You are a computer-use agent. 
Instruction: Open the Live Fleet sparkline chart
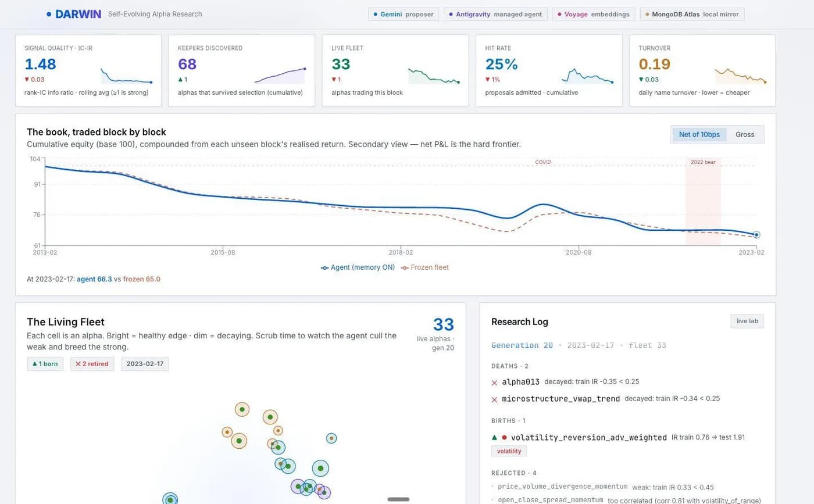(433, 76)
